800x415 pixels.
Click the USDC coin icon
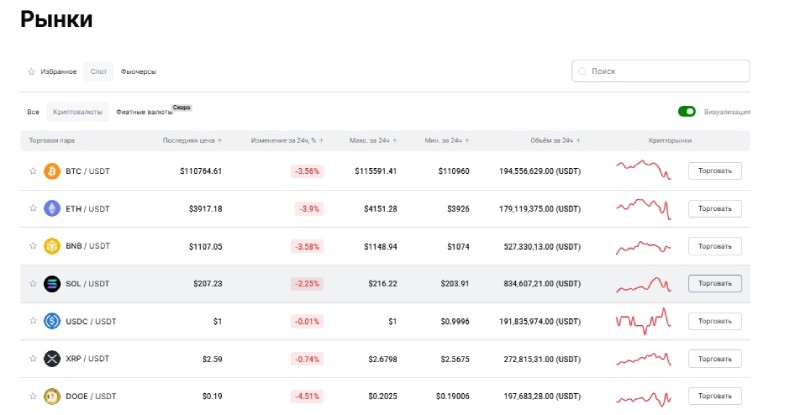(x=52, y=321)
